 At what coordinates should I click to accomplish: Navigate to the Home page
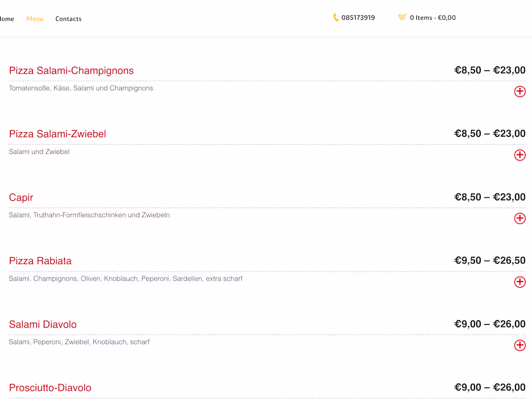pyautogui.click(x=7, y=19)
